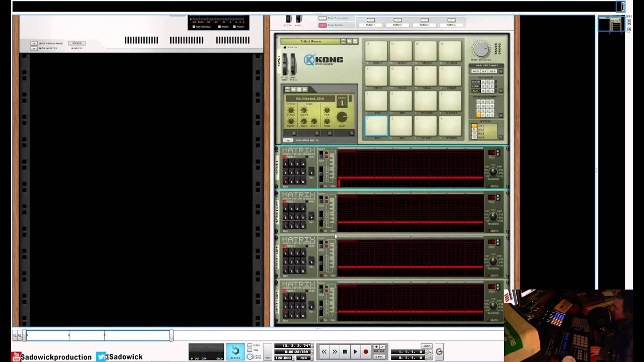This screenshot has height=362, width=644.
Task: Click the drum Level knob in Kong
Action: (x=342, y=117)
